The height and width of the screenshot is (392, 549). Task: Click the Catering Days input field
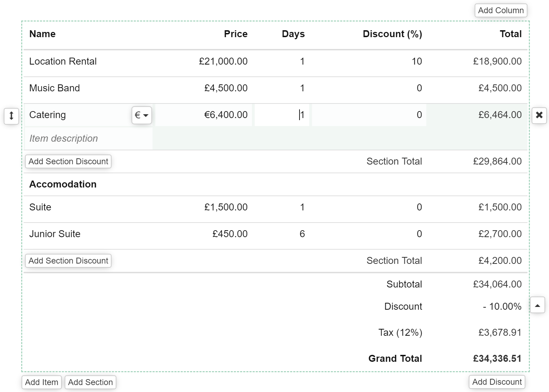point(282,115)
